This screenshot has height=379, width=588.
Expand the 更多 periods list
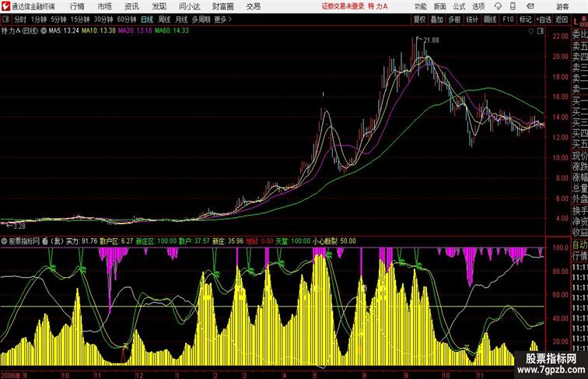tap(223, 19)
